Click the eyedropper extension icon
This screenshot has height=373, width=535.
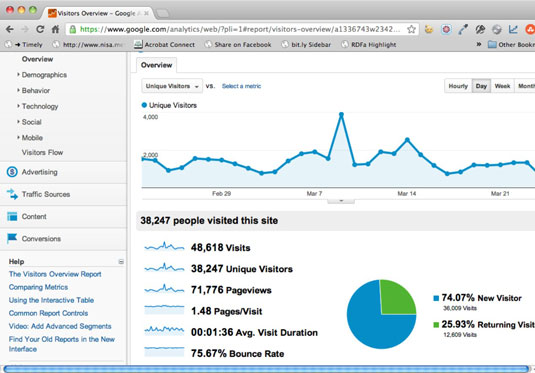463,29
